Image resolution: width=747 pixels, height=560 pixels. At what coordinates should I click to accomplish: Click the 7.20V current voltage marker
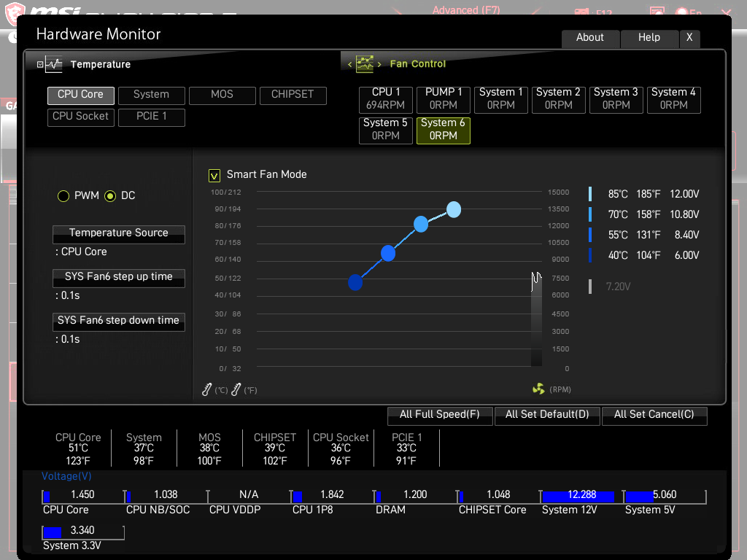click(x=590, y=286)
